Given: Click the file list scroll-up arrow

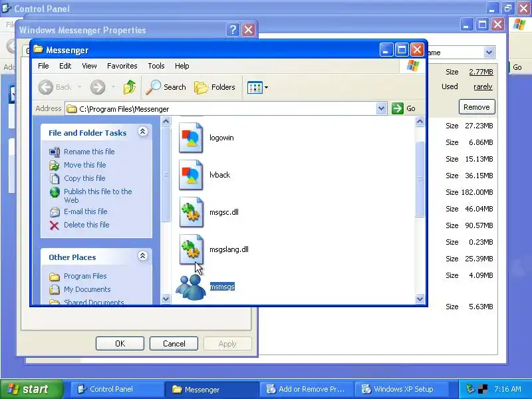Looking at the screenshot, I should click(420, 122).
